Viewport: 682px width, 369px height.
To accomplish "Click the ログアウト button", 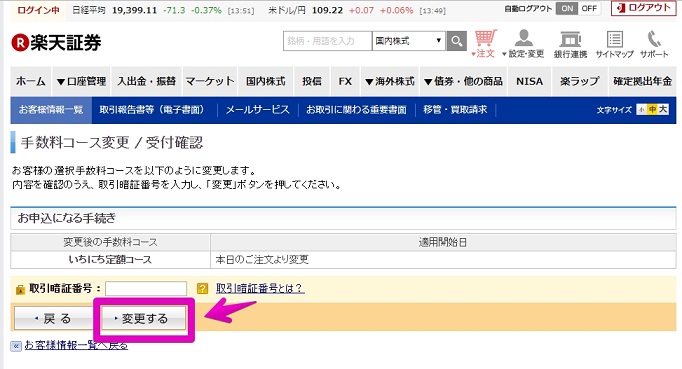I will [643, 8].
